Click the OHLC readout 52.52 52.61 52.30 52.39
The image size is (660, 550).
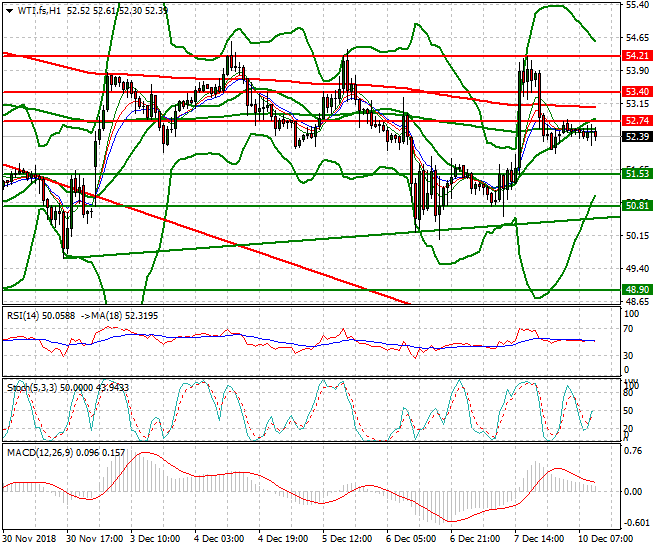point(117,11)
